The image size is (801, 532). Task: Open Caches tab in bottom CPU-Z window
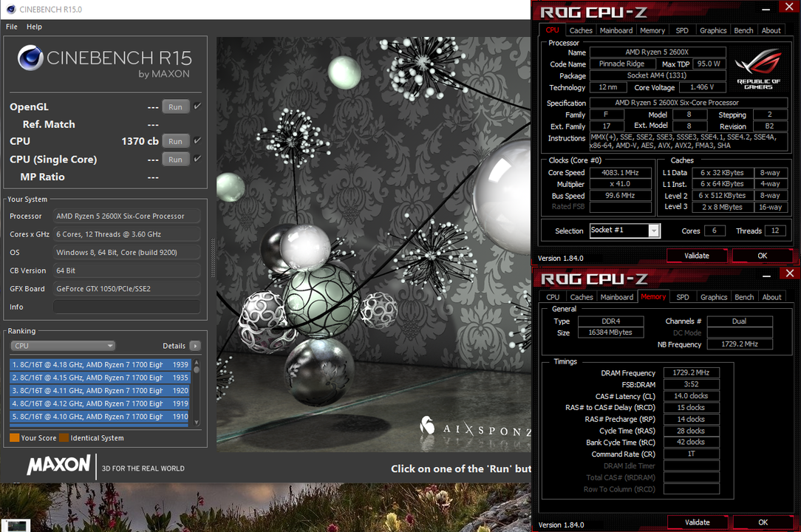point(582,297)
